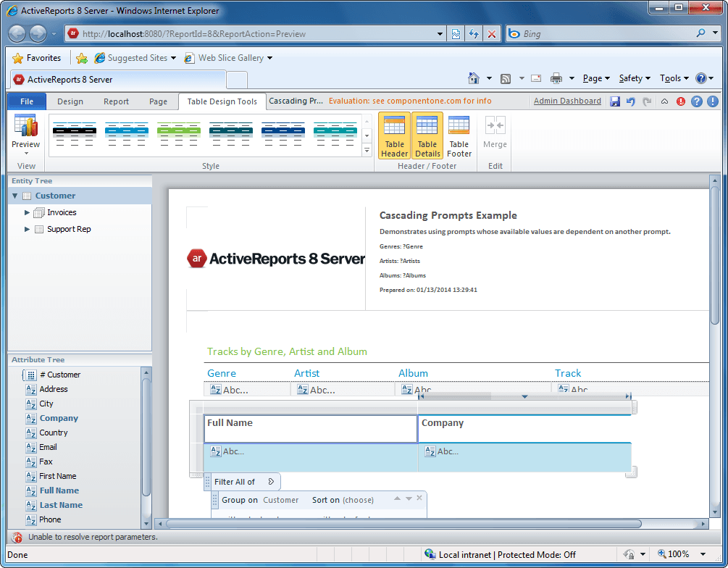Click the status bar error icon
The width and height of the screenshot is (728, 568).
coord(17,538)
